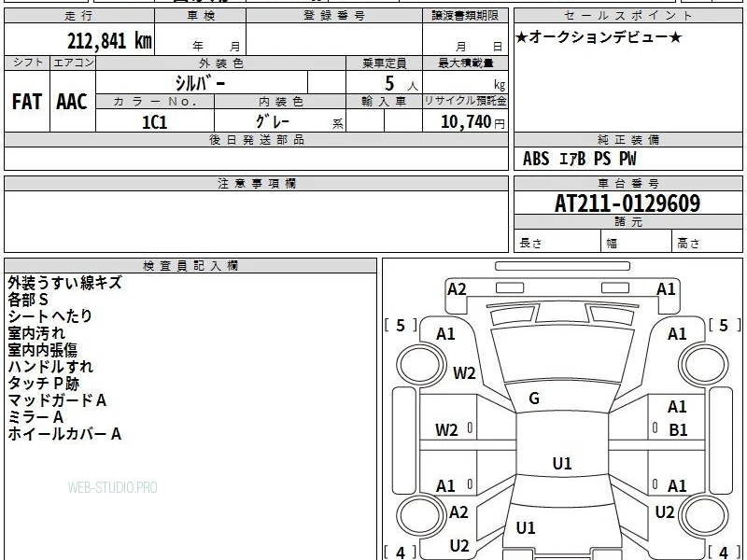Click the 検査員記入欄 section header
747x560 pixels.
(190, 266)
